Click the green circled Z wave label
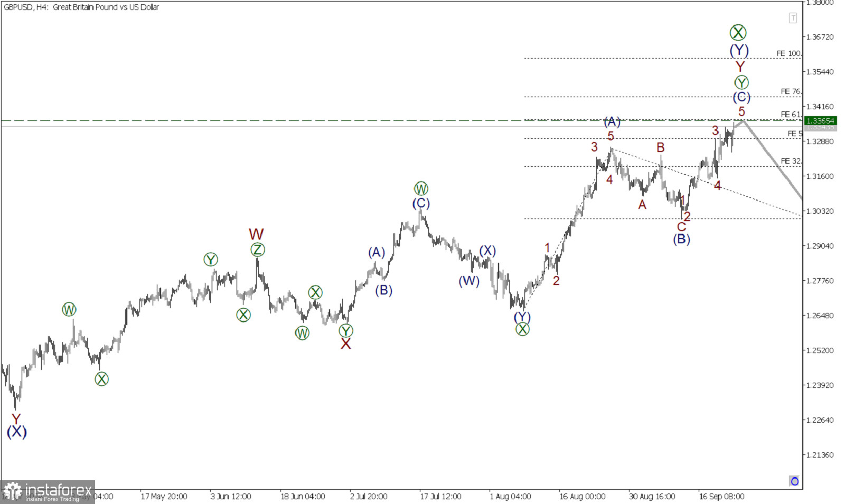 point(257,250)
